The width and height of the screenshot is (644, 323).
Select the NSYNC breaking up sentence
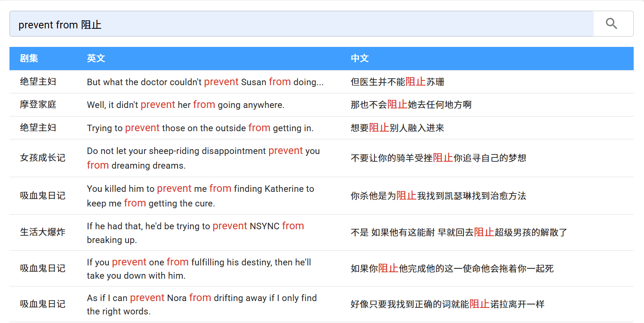[x=195, y=232]
